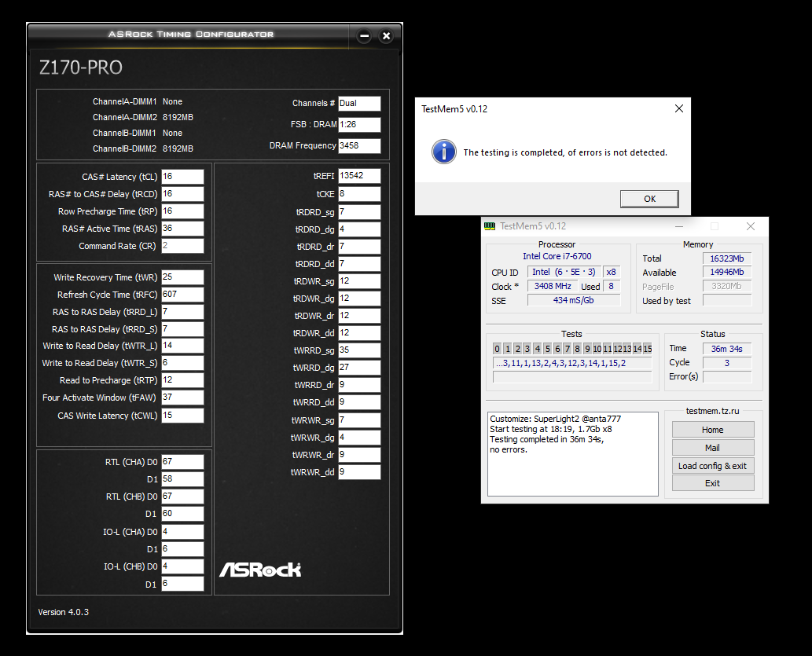Select the DRAM Frequency field
812x656 pixels.
[359, 146]
